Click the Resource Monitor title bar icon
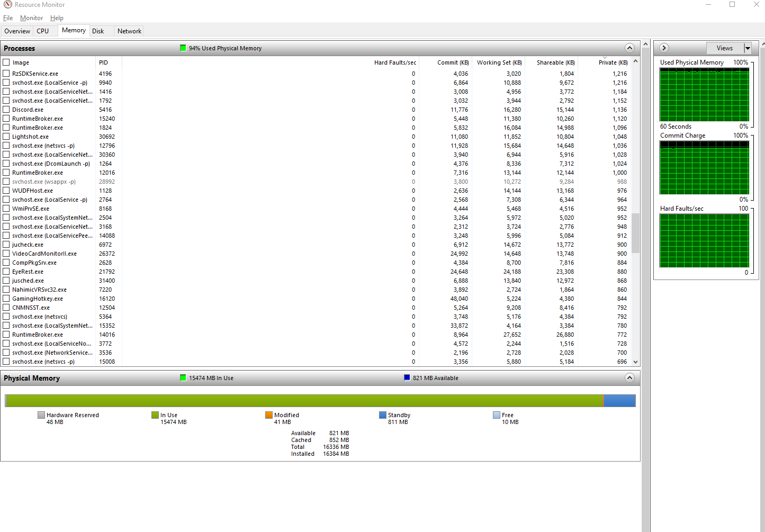 coord(7,5)
